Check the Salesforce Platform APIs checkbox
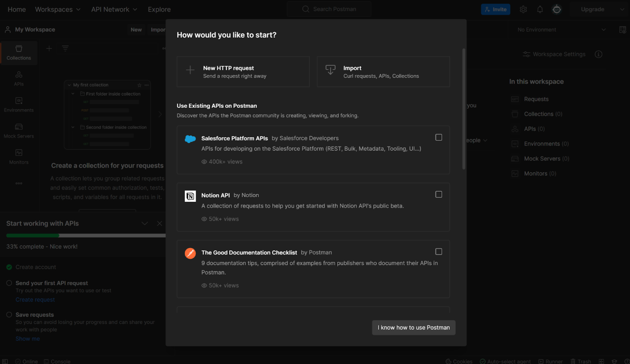This screenshot has width=630, height=364. [x=438, y=137]
